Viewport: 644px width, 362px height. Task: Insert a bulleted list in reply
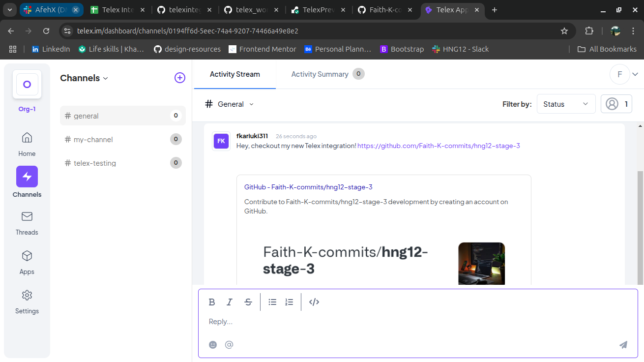[272, 302]
